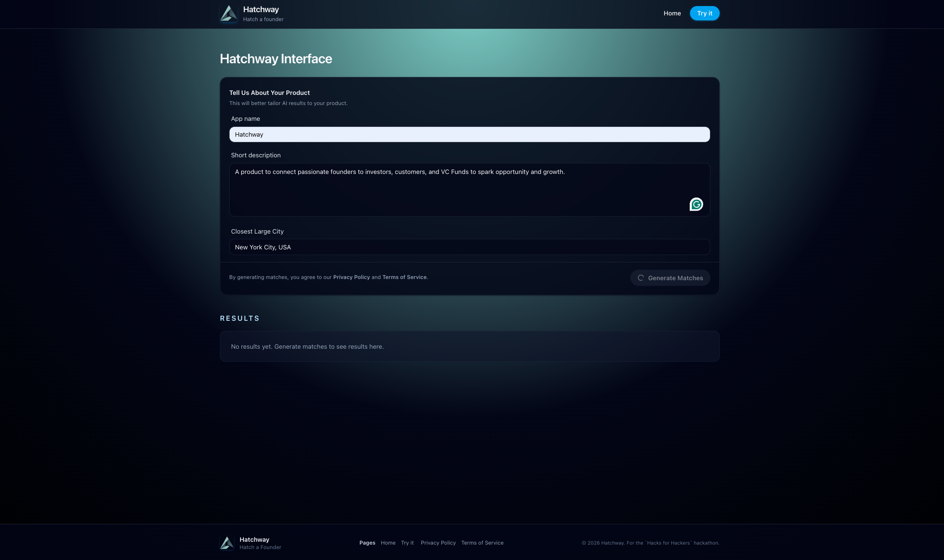The image size is (944, 560).
Task: Click the footer Home link
Action: click(x=388, y=543)
